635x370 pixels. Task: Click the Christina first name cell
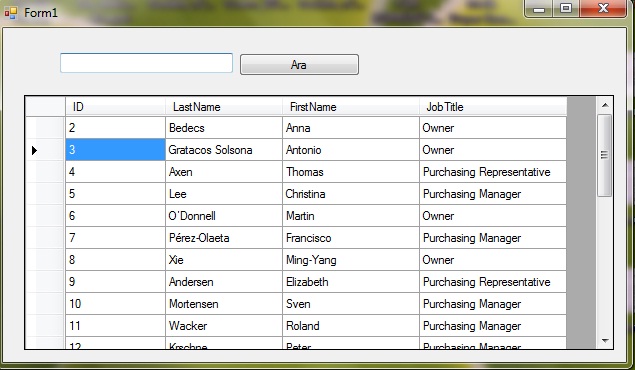tap(351, 194)
